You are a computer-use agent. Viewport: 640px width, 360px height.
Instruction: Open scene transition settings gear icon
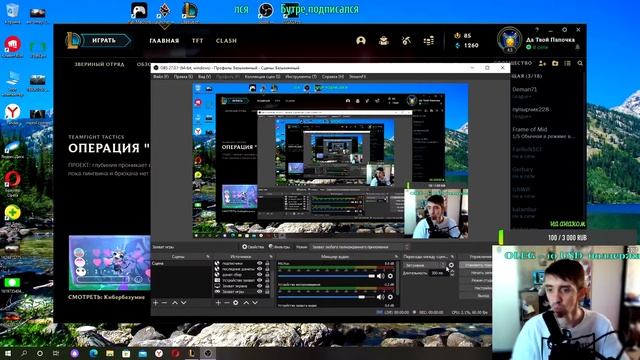tap(451, 265)
